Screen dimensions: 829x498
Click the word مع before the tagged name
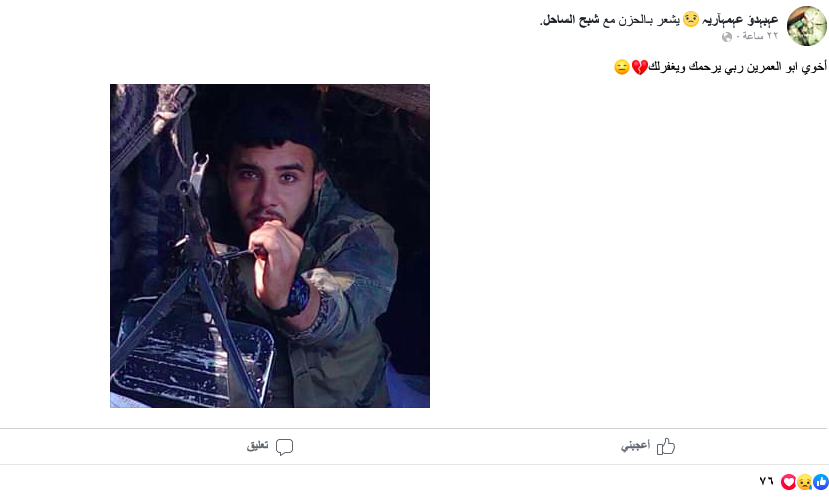click(x=610, y=21)
